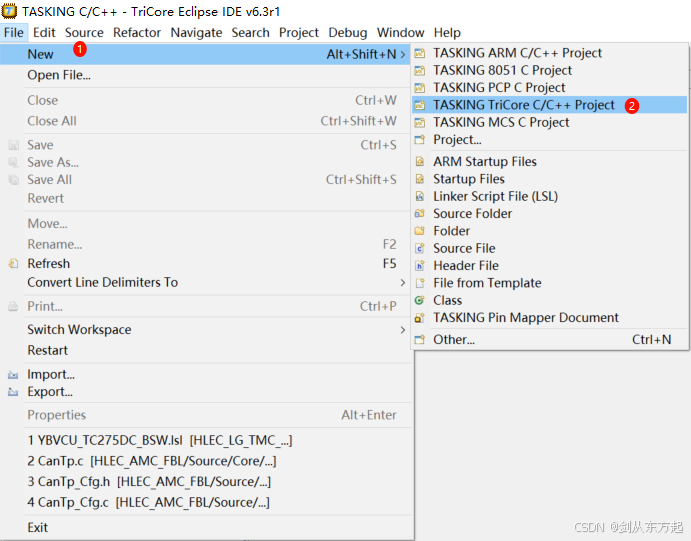The width and height of the screenshot is (691, 541).
Task: Click the Header File icon
Action: [420, 266]
